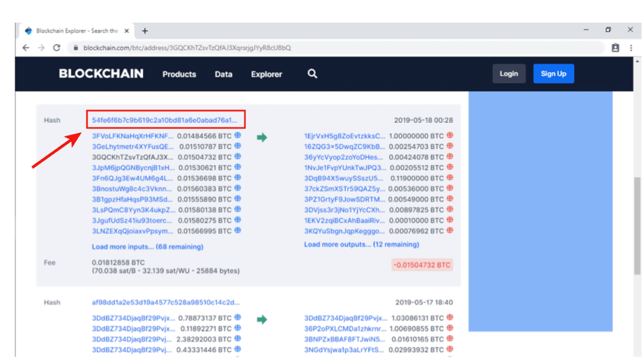Select the Blockchain Explorer browser tab

tap(77, 31)
